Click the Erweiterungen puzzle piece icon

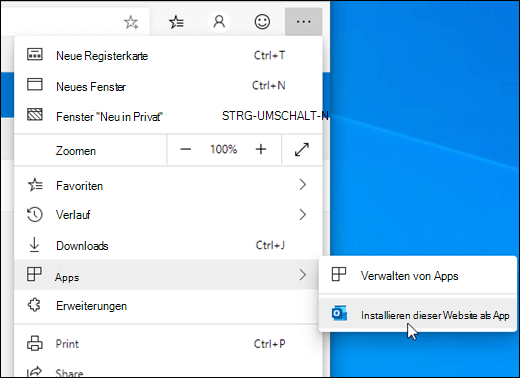coord(34,305)
